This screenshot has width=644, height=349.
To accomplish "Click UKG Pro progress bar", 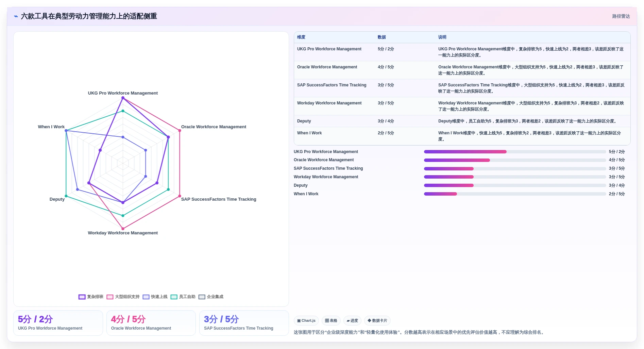I will pos(515,152).
